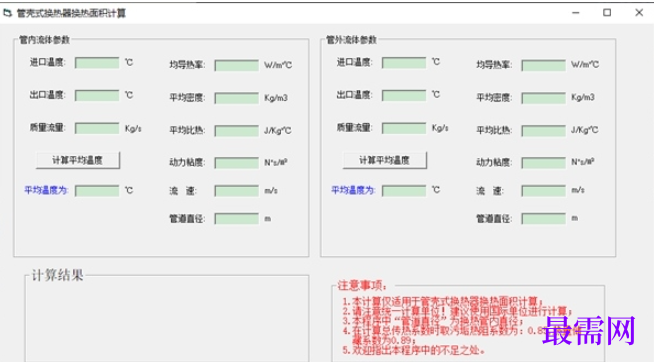
Task: Select 平均密度 field in 管内流体参数
Action: pos(236,98)
